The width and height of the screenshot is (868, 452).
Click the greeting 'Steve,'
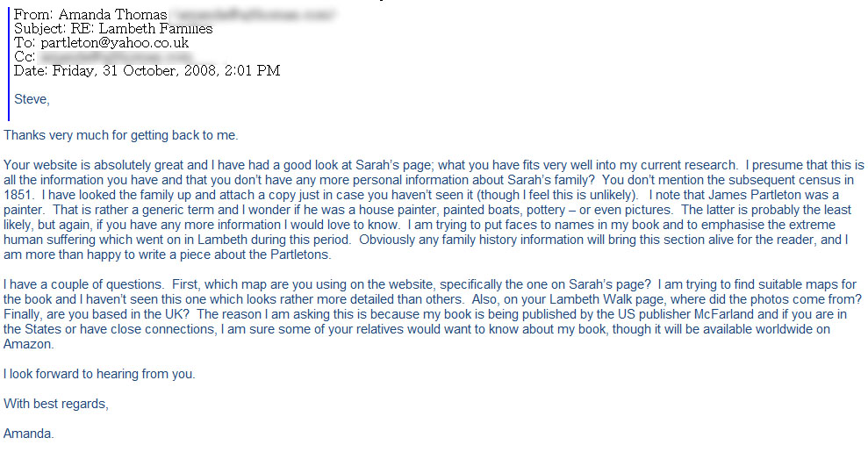point(32,99)
